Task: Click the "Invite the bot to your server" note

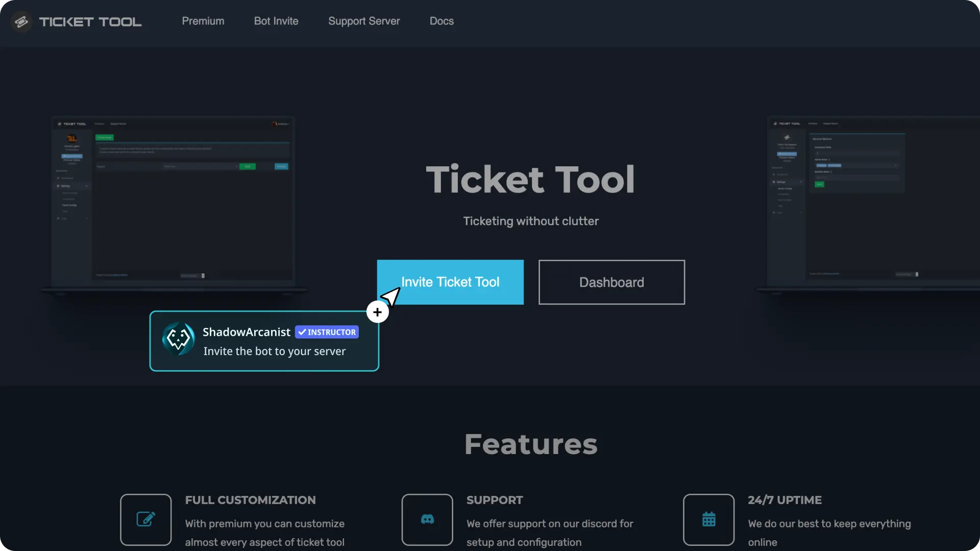Action: (x=275, y=352)
